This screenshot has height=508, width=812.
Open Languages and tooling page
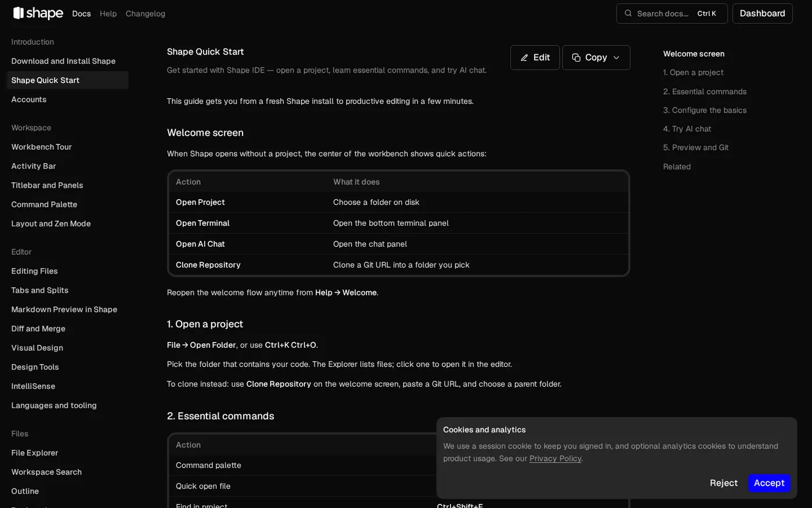point(67,405)
